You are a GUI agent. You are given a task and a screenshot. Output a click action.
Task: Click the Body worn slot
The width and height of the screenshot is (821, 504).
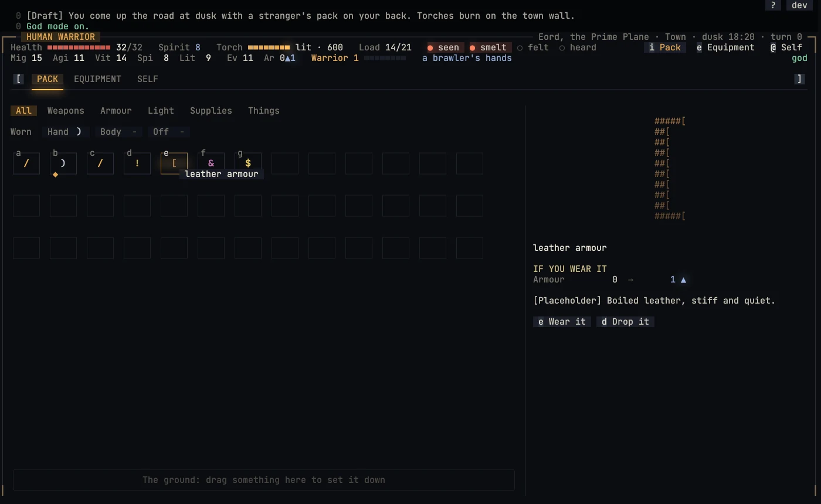pyautogui.click(x=118, y=132)
